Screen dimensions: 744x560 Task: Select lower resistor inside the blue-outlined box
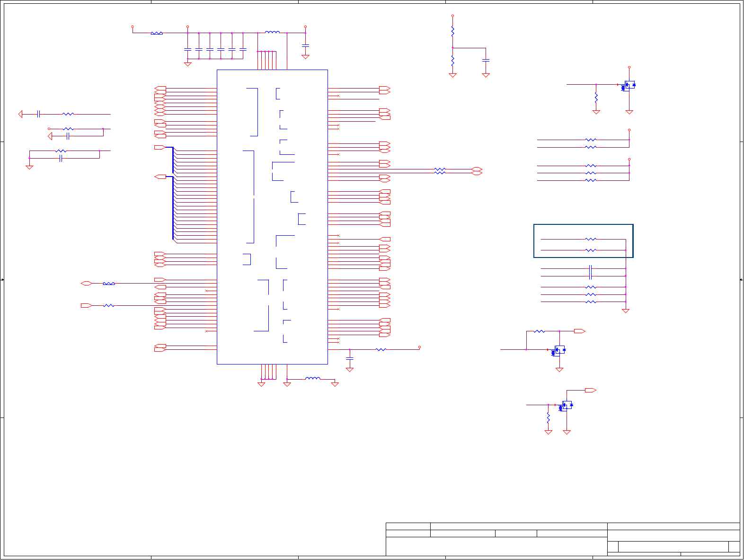coord(591,250)
